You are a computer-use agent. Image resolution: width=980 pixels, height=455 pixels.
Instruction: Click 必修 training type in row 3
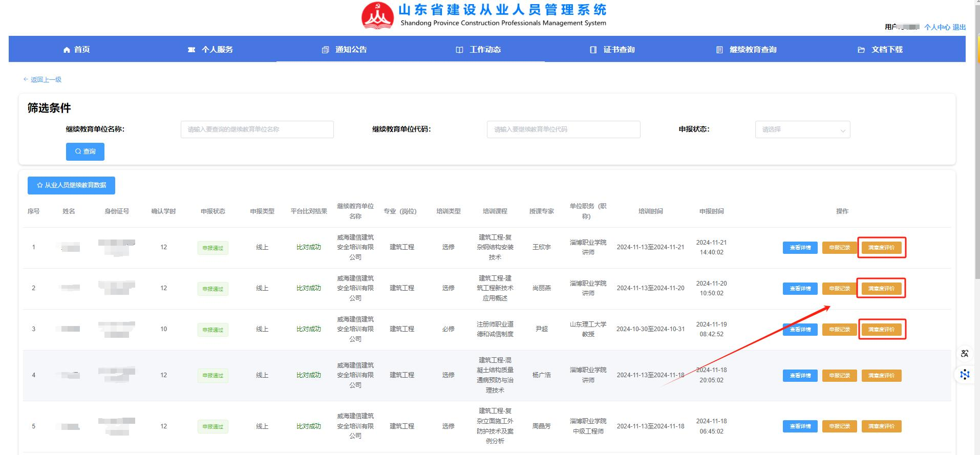coord(448,329)
